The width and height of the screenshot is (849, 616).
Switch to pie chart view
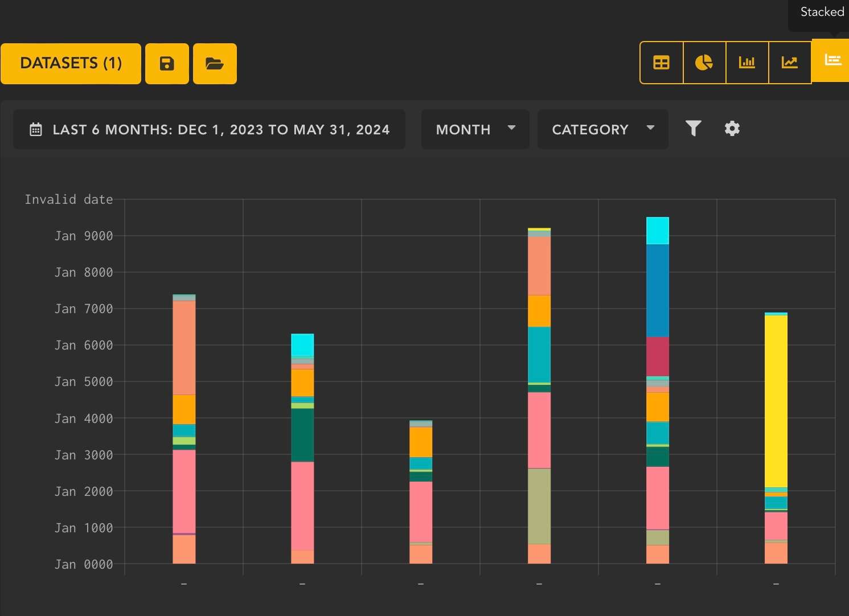(x=704, y=63)
